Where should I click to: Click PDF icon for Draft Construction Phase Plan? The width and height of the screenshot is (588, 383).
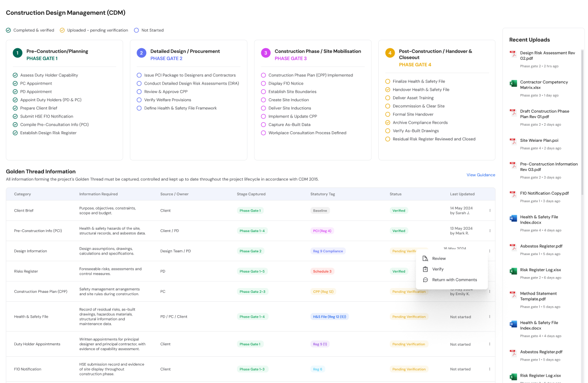[x=513, y=112]
